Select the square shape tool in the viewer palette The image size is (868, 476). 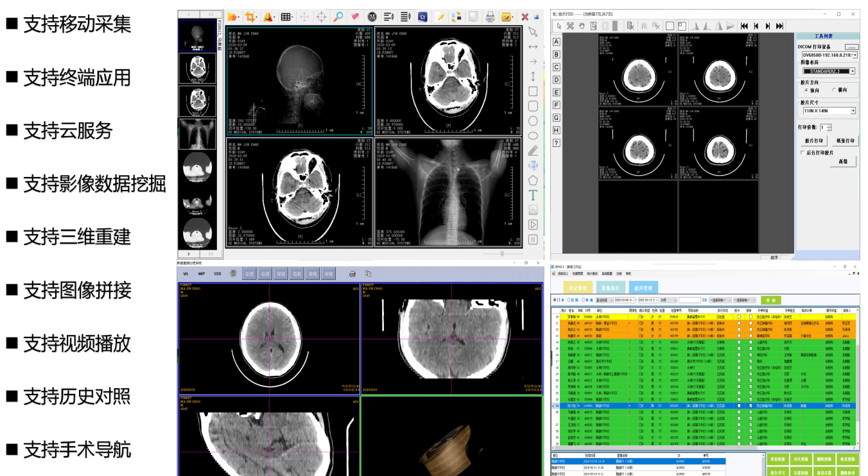coord(533,91)
